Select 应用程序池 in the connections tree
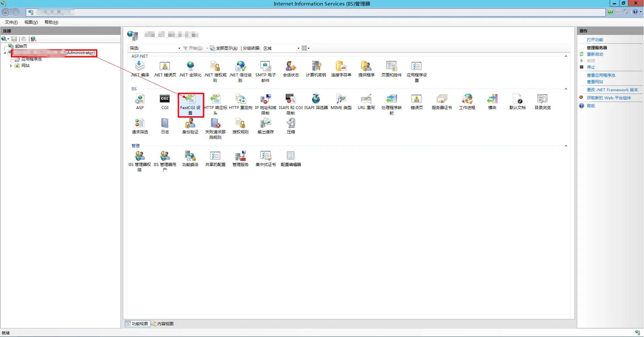 pos(31,59)
